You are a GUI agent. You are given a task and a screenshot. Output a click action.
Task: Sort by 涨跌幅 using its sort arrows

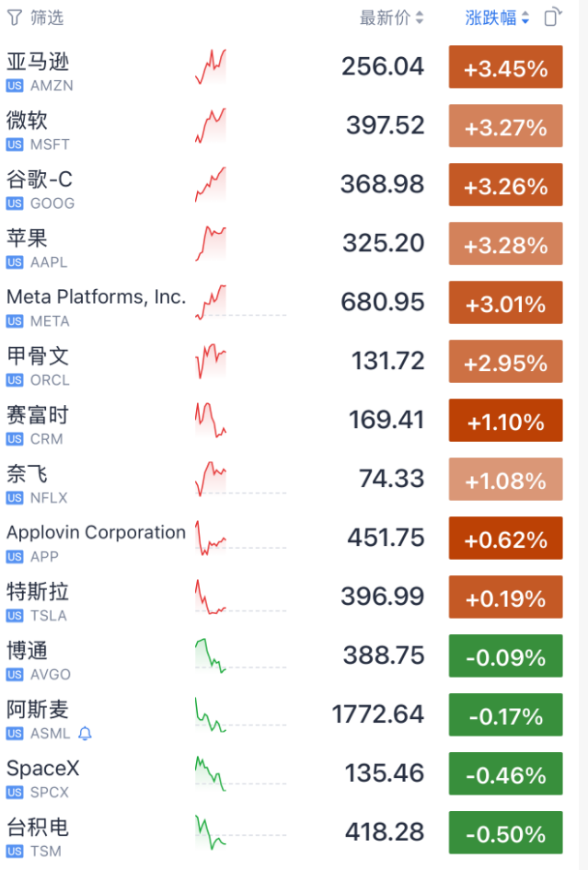click(x=525, y=17)
